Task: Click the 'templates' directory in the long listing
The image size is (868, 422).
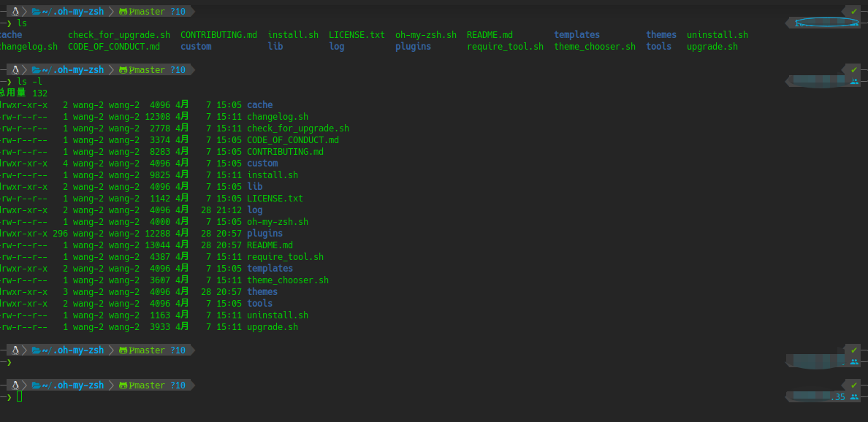Action: 270,268
